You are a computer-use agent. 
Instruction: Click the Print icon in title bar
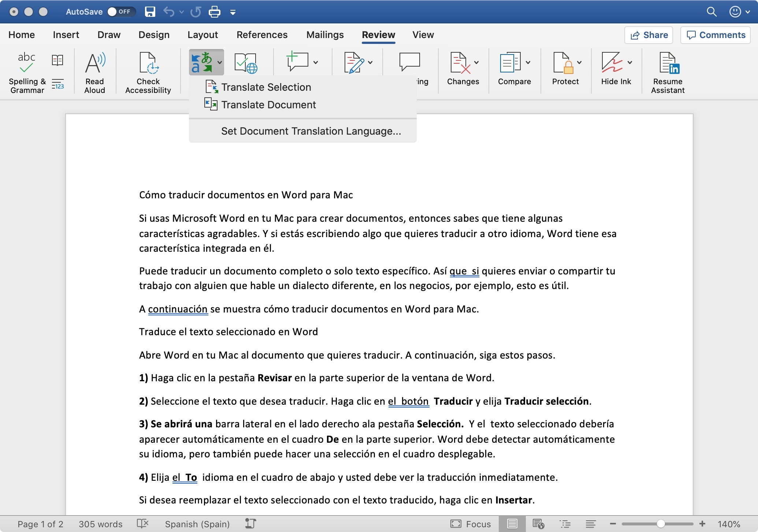click(214, 12)
